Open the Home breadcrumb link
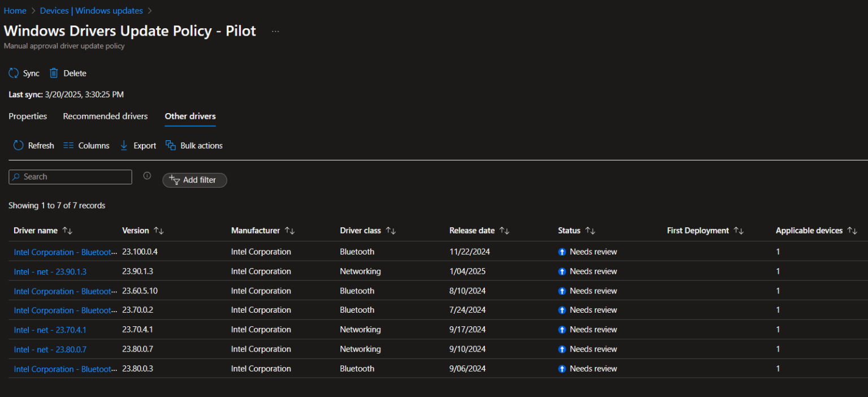 tap(15, 10)
